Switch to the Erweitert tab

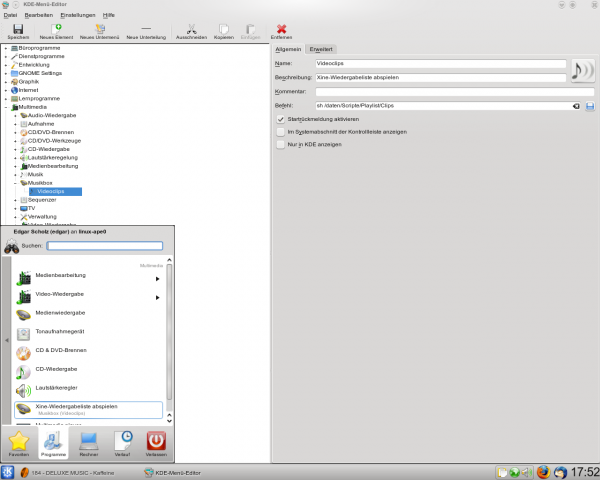322,49
